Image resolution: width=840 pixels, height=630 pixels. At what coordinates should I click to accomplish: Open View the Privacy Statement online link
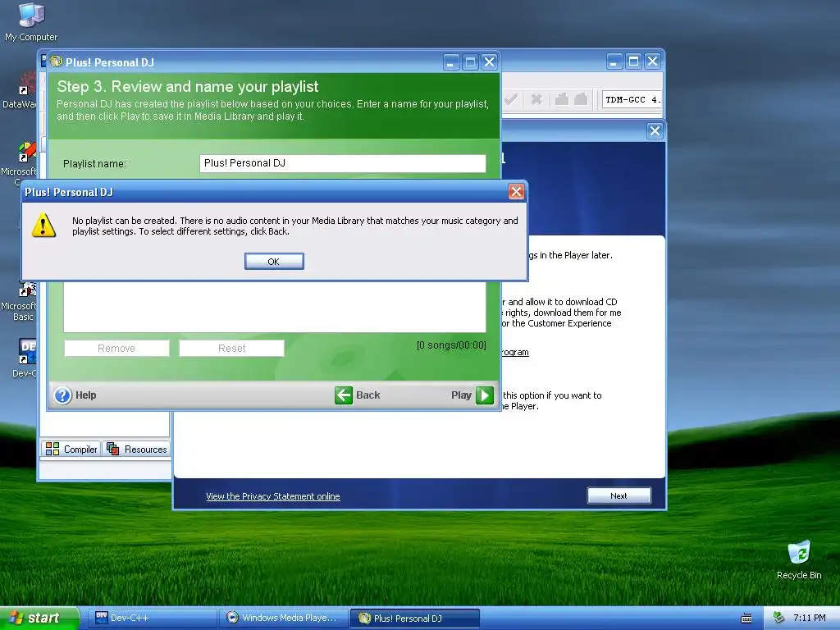[272, 496]
